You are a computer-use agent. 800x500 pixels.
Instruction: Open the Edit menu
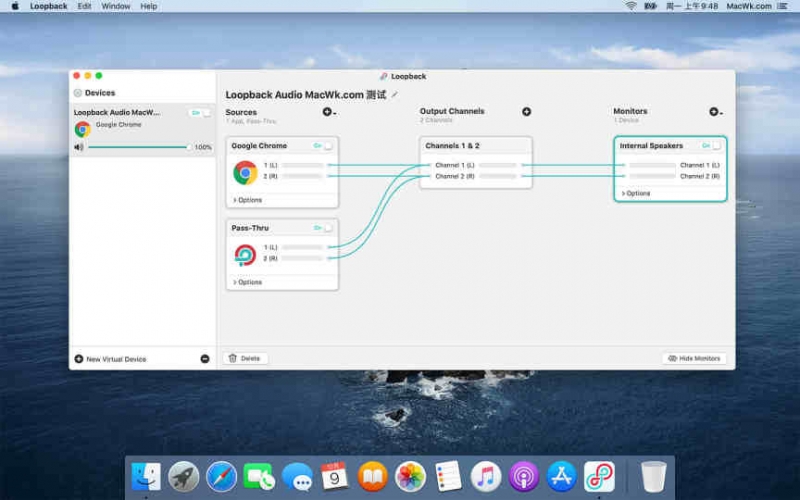pos(84,6)
